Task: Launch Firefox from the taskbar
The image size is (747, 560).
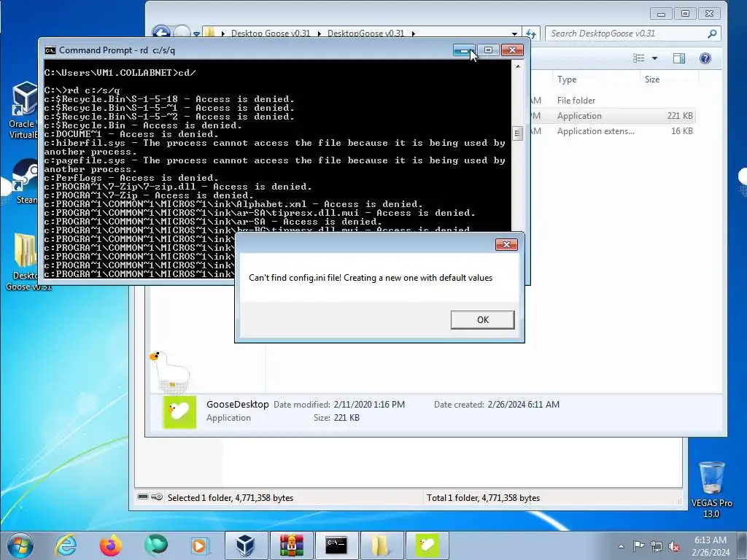Action: tap(111, 545)
